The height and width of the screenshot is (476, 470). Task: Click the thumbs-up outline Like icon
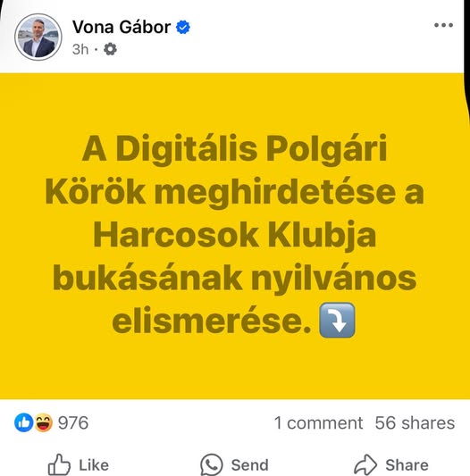pos(59,464)
